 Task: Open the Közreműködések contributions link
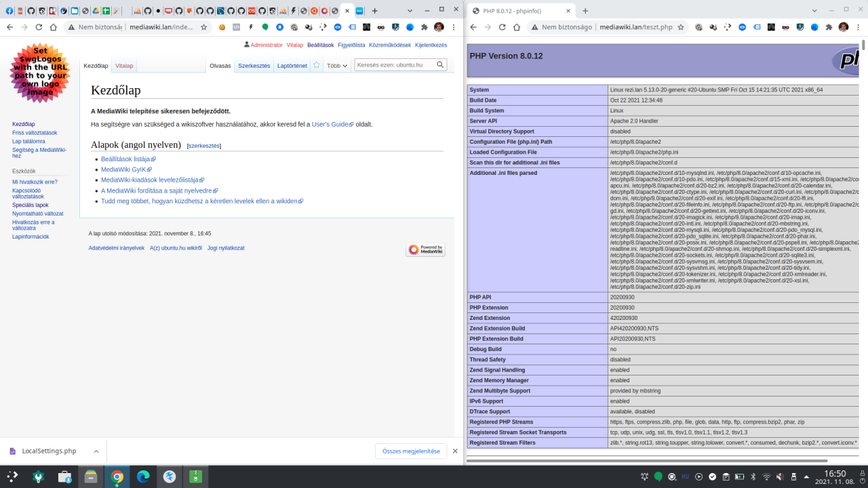[390, 45]
